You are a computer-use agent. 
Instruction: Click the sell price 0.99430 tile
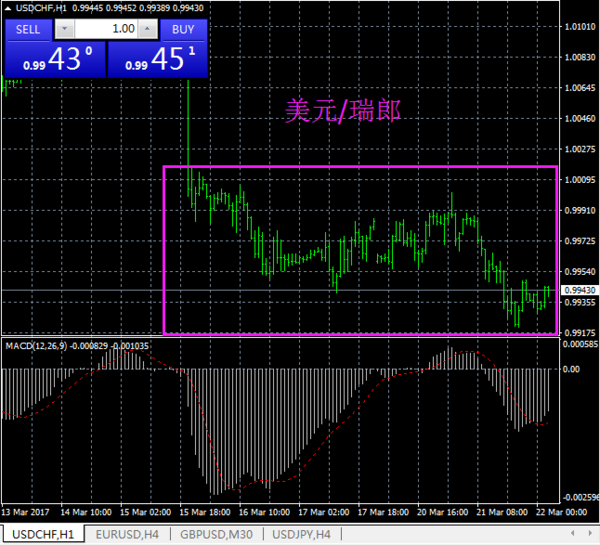pos(55,60)
